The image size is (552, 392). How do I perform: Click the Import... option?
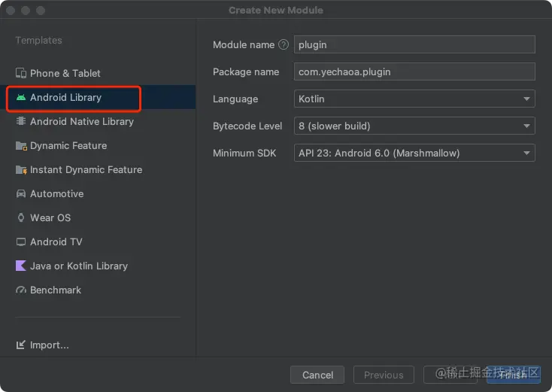tap(49, 345)
